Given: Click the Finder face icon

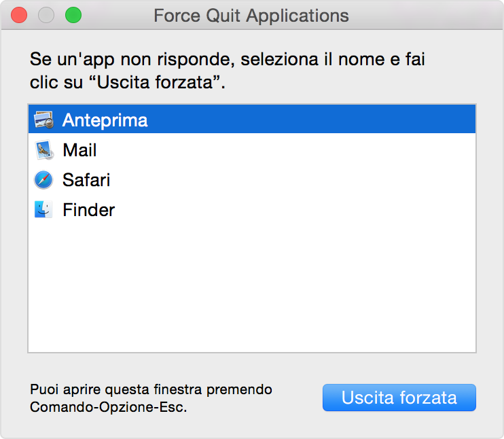Looking at the screenshot, I should 43,210.
